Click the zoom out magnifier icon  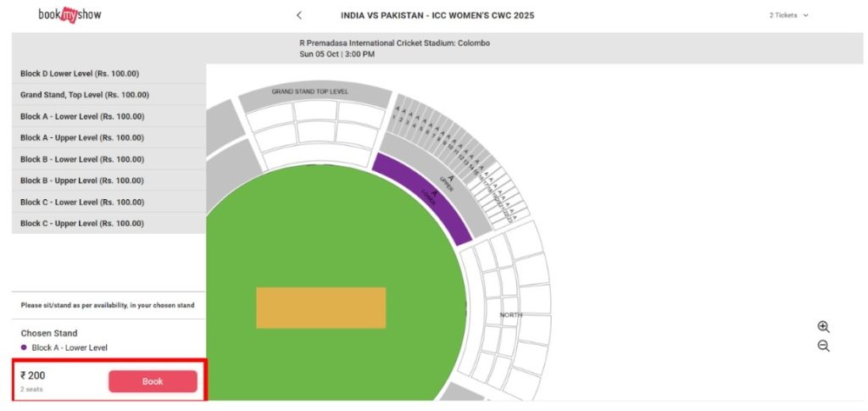point(823,347)
